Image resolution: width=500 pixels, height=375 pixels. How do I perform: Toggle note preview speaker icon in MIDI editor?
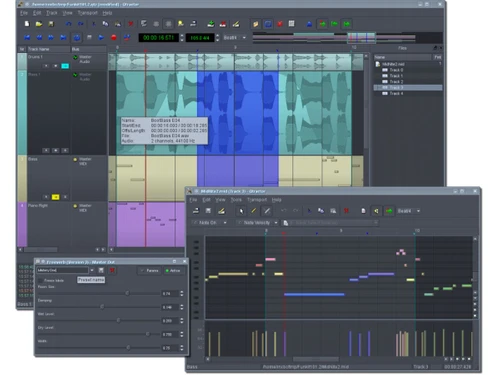tap(376, 211)
